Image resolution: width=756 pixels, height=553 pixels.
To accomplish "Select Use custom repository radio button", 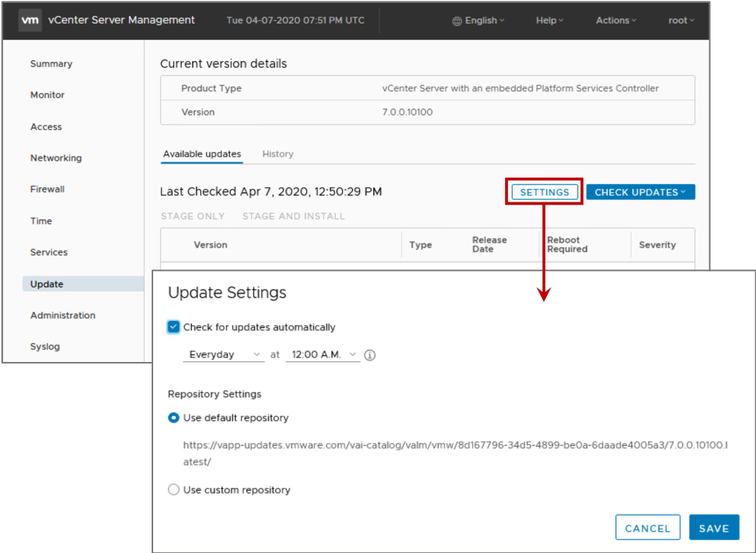I will [x=174, y=490].
